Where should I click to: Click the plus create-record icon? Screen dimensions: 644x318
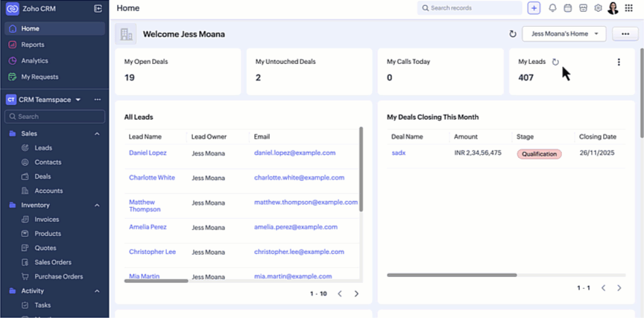point(534,8)
